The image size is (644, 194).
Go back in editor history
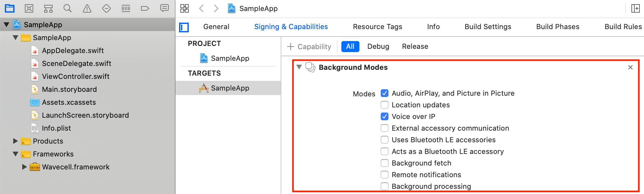(202, 8)
